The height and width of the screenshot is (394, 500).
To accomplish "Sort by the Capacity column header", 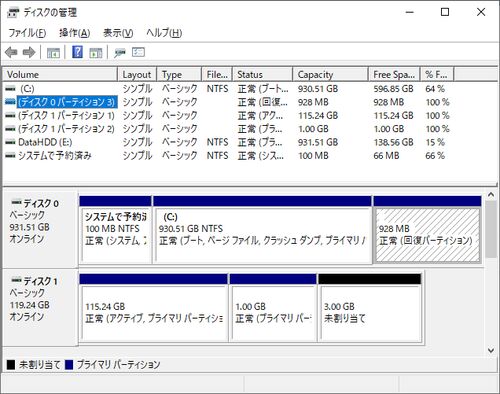I will tap(330, 74).
